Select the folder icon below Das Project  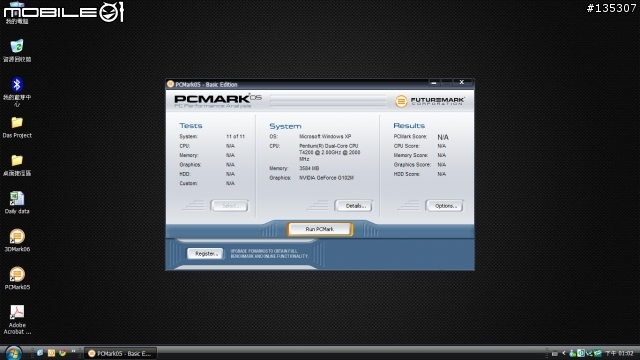tap(17, 165)
